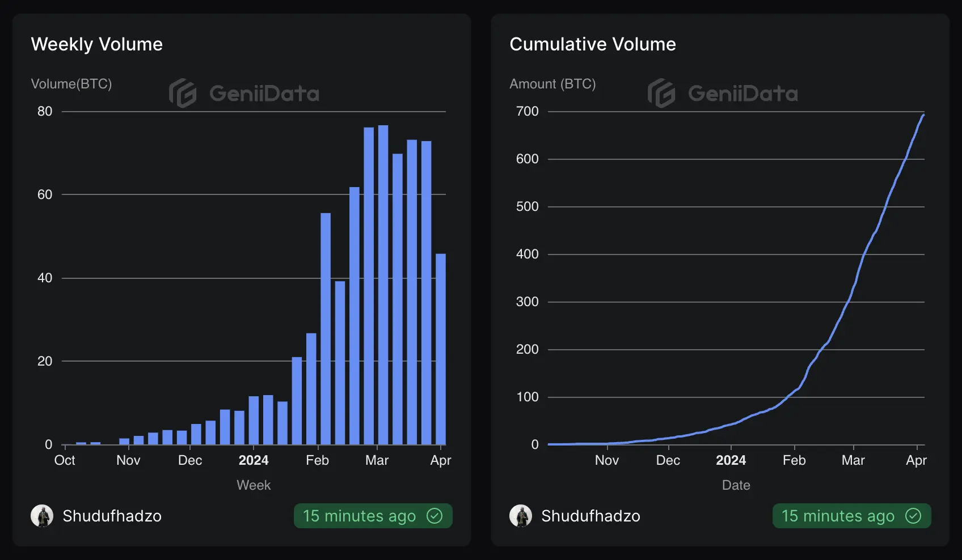962x560 pixels.
Task: Click the Oct label on Weekly Volume axis
Action: (x=65, y=460)
